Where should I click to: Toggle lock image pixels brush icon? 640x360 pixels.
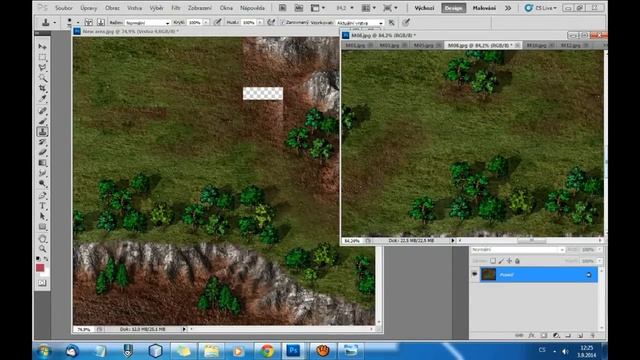coord(501,261)
